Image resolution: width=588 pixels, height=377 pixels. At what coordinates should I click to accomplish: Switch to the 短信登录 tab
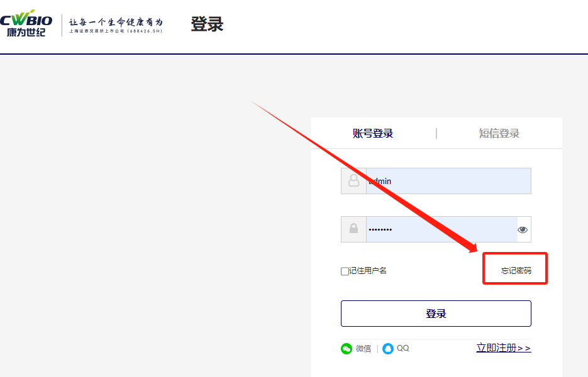pos(499,133)
